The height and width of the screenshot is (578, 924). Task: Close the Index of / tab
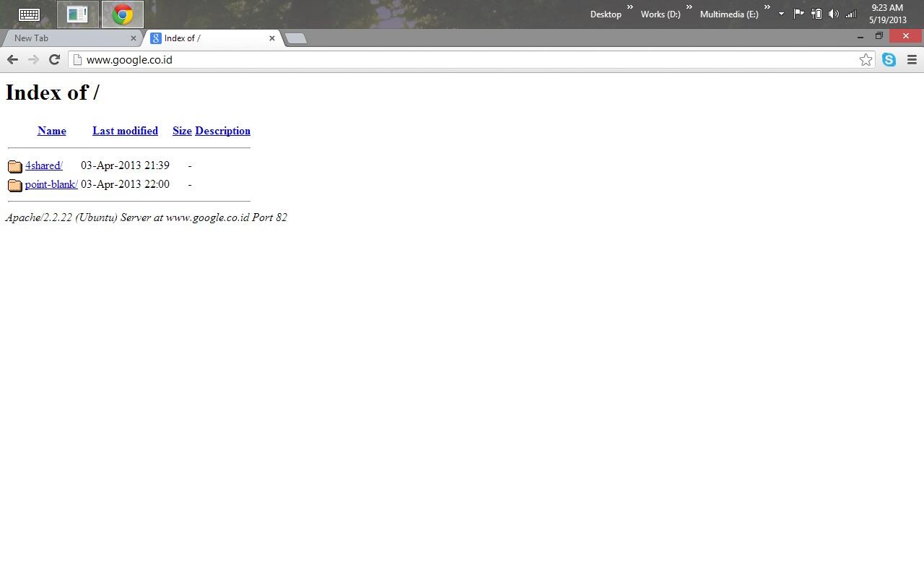[271, 38]
